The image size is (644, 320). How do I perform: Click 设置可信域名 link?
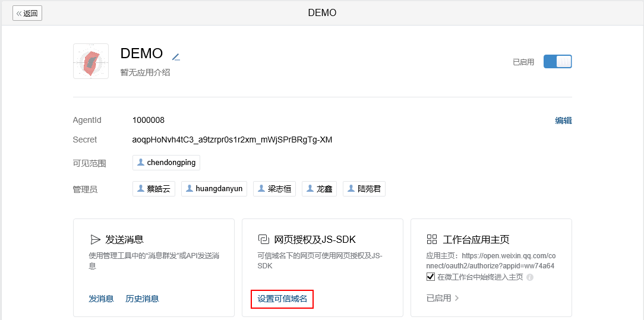282,299
